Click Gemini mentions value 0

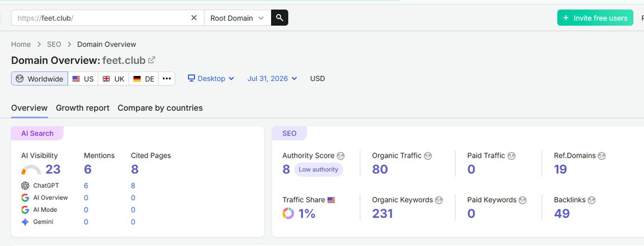86,222
